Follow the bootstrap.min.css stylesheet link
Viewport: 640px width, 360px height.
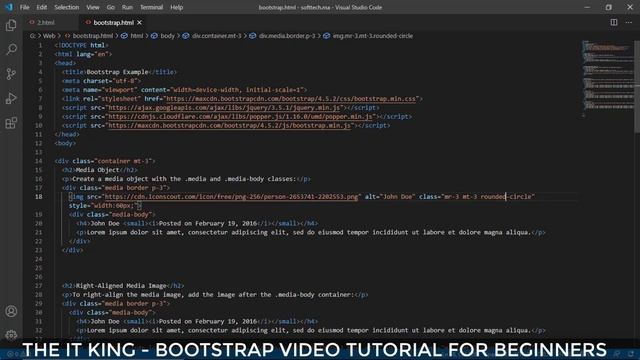(291, 99)
